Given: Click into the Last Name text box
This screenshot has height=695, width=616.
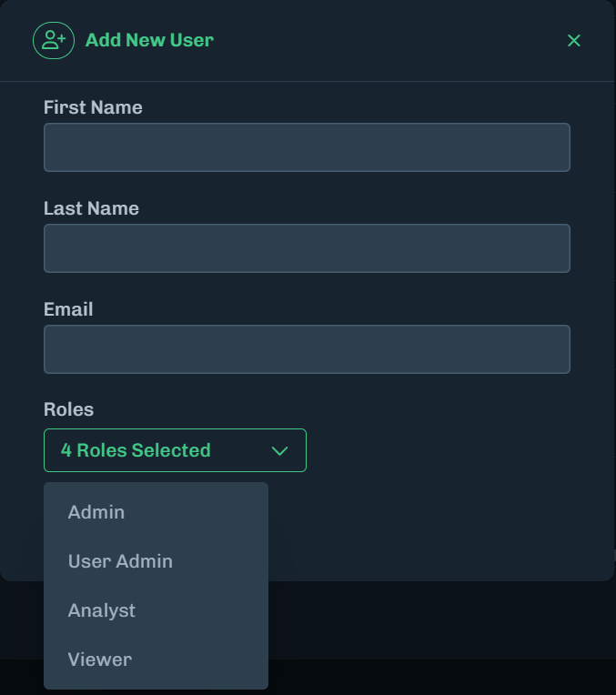Looking at the screenshot, I should [x=307, y=248].
